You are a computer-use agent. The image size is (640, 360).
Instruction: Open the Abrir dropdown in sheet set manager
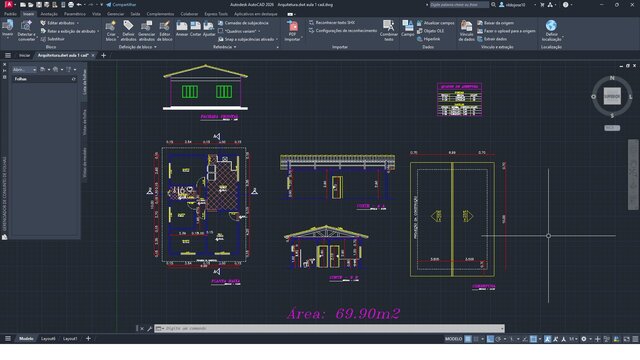[x=24, y=70]
